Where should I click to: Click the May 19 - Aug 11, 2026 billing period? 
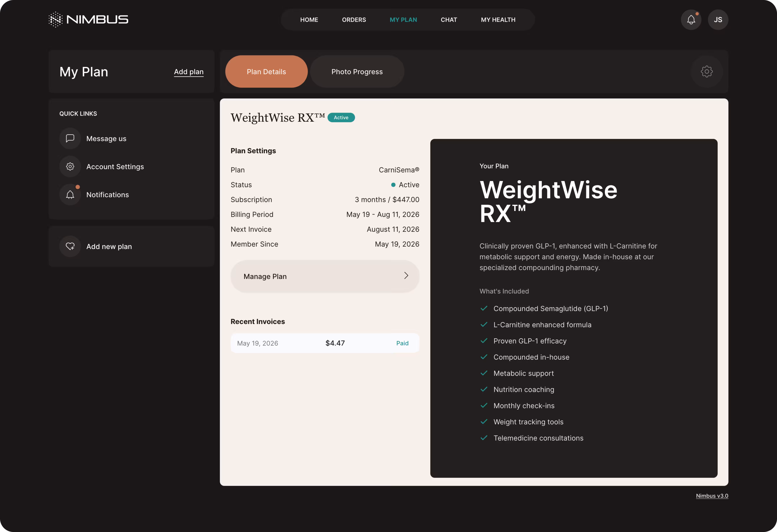(x=383, y=214)
